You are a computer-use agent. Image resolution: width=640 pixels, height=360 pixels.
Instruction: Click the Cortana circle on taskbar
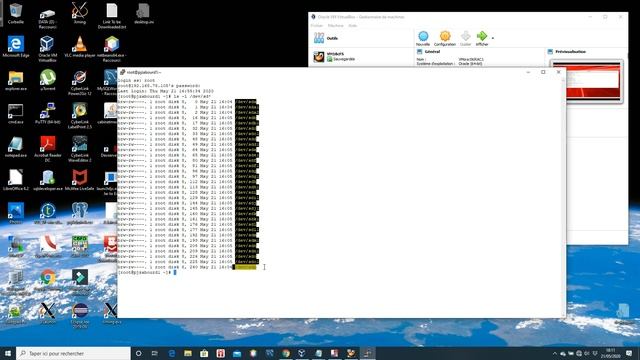click(138, 353)
